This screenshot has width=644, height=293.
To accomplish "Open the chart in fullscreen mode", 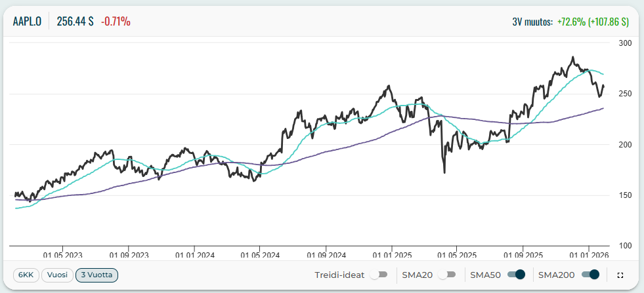I will point(620,275).
